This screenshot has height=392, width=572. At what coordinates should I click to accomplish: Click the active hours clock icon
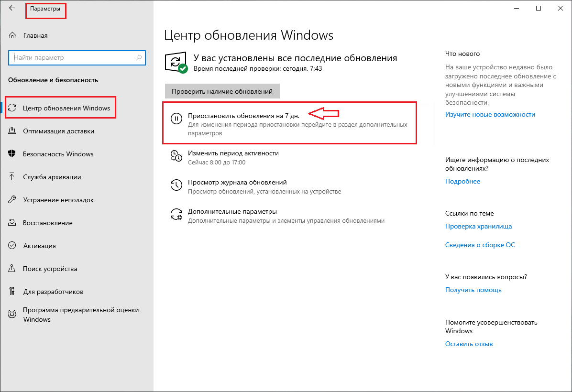(176, 156)
